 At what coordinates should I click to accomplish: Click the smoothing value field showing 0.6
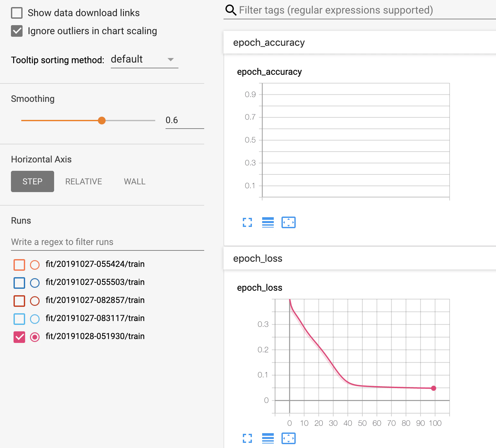coord(185,120)
